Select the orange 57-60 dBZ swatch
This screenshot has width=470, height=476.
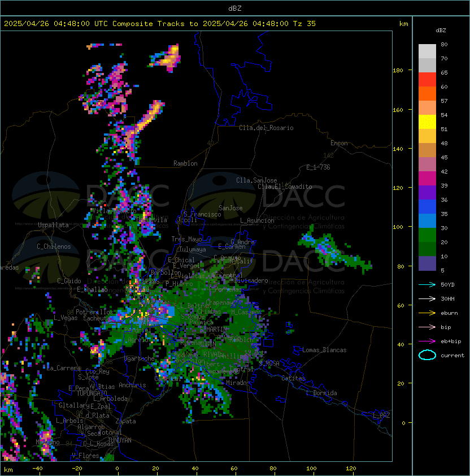[x=427, y=93]
